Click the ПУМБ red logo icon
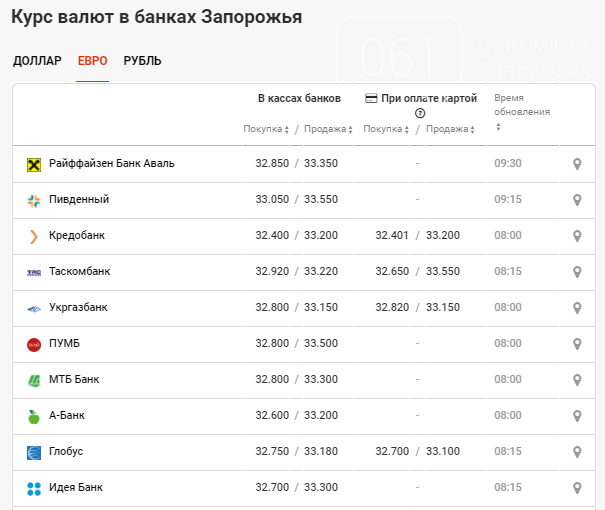 tap(34, 344)
